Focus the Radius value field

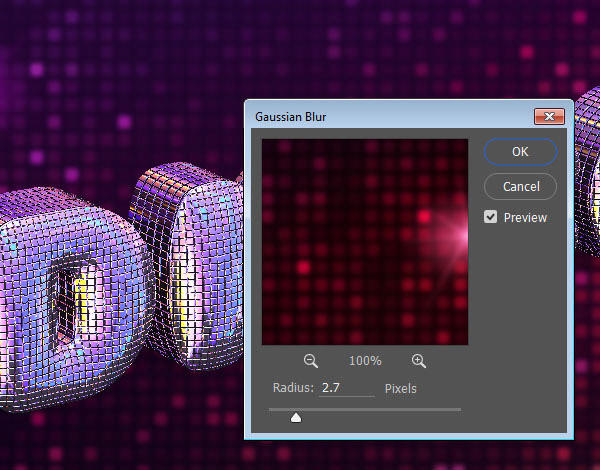pyautogui.click(x=346, y=388)
